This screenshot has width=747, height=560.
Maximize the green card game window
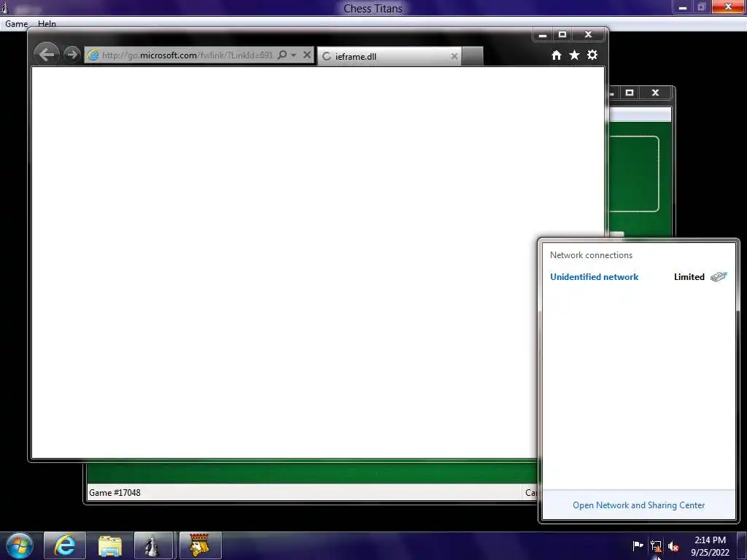[630, 93]
